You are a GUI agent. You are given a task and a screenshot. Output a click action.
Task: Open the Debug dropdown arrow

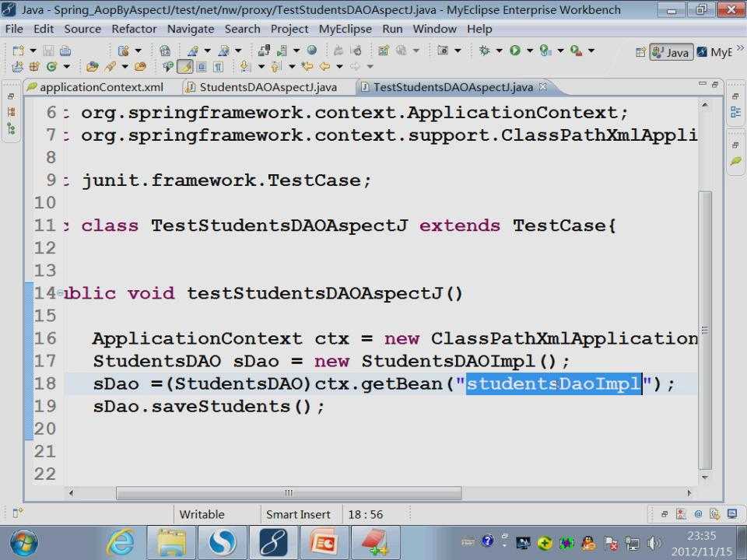pyautogui.click(x=499, y=51)
